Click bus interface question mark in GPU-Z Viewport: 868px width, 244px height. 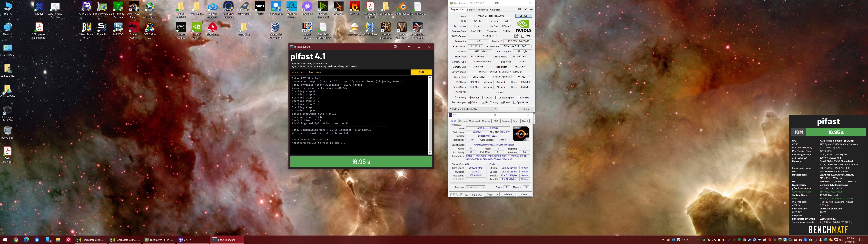531,46
